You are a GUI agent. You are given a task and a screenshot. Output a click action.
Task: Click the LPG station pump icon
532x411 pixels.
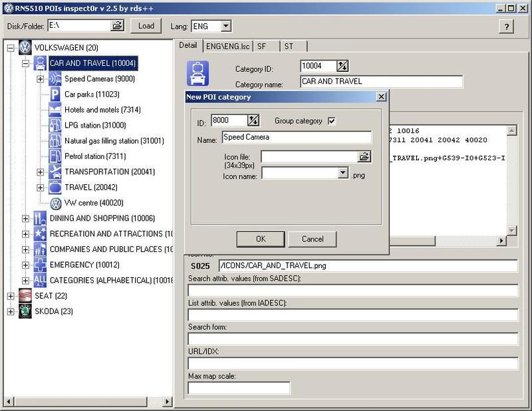tap(55, 125)
